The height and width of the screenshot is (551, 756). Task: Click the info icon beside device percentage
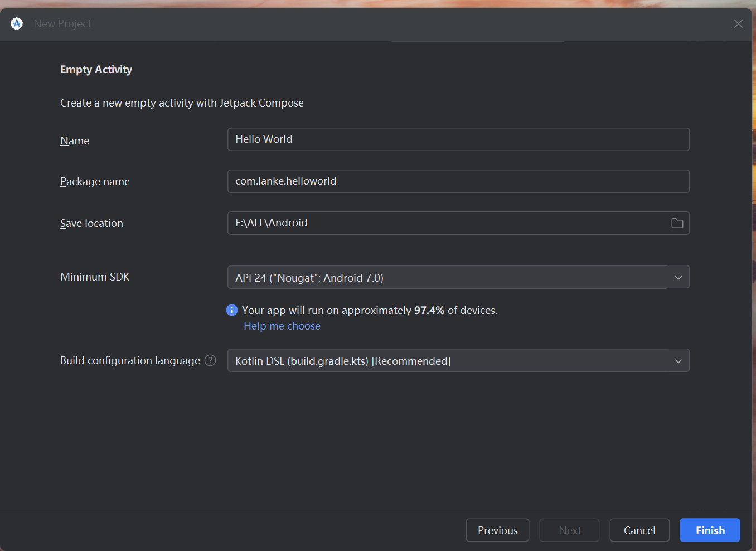pos(232,310)
